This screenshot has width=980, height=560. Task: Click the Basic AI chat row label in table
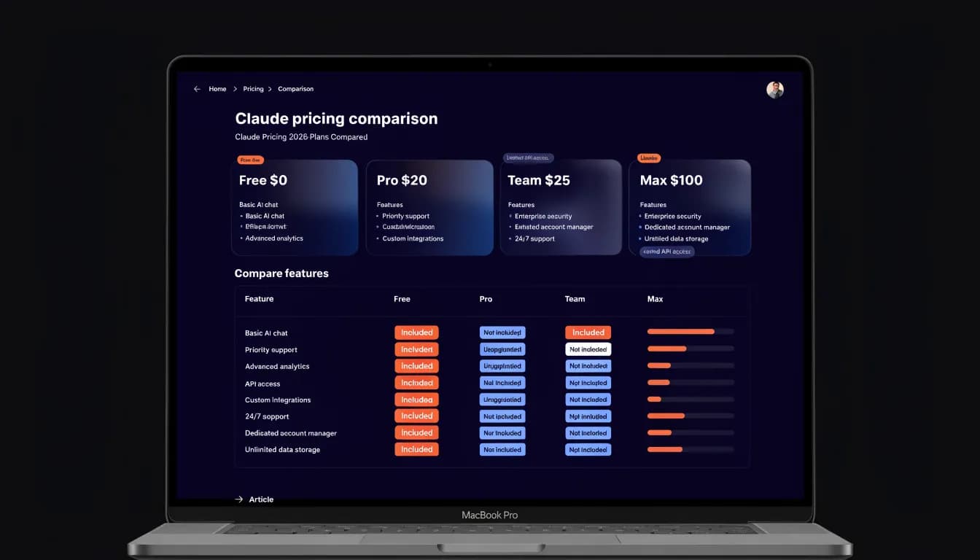266,333
